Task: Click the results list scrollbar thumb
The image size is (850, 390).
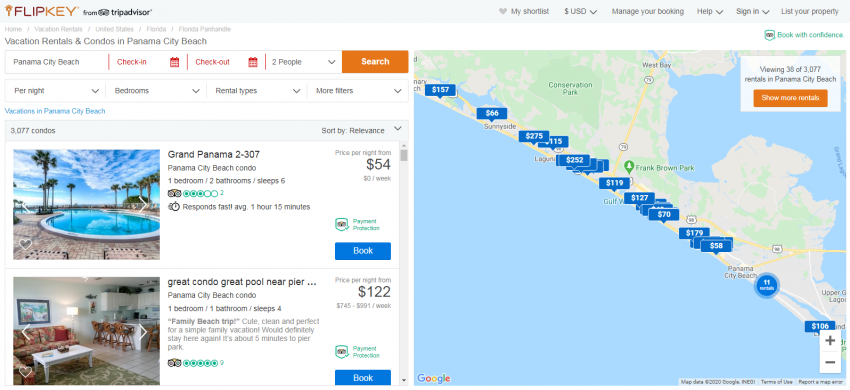Action: 403,156
